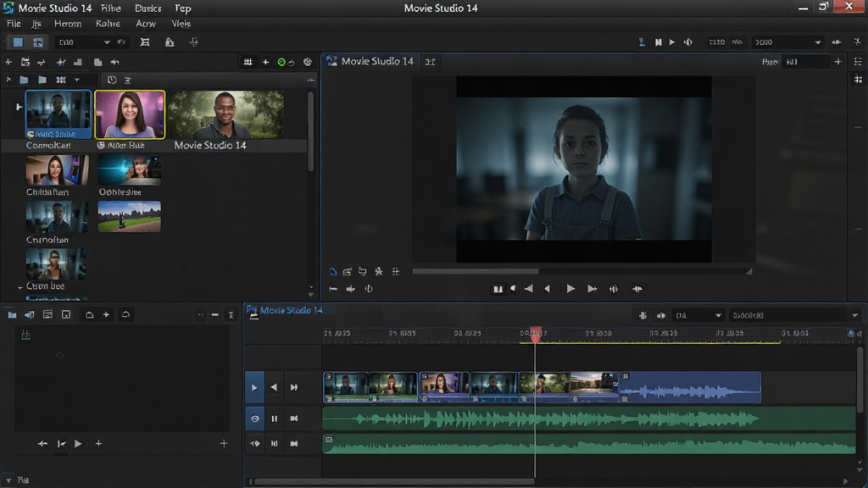Click the preview scrub bar below the video
868x488 pixels.
[580, 272]
